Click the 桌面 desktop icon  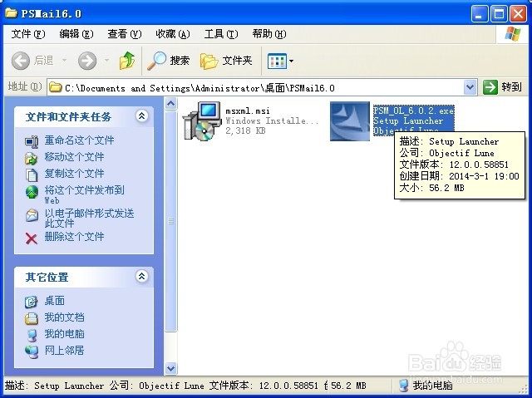point(32,302)
